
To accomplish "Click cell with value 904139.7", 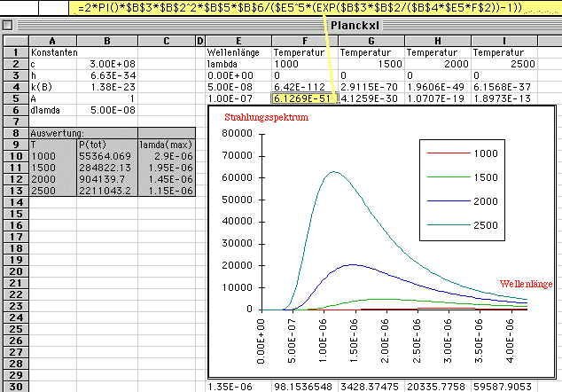I will [x=107, y=179].
